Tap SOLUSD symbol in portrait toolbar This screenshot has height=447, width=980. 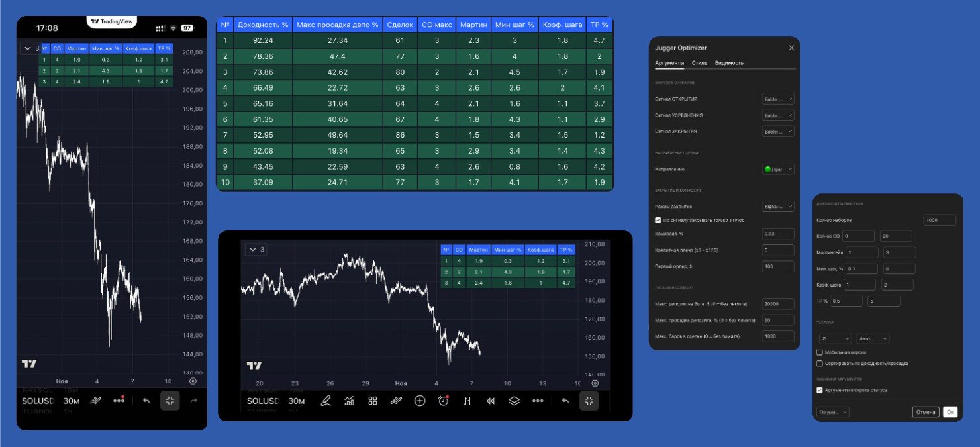[x=39, y=401]
